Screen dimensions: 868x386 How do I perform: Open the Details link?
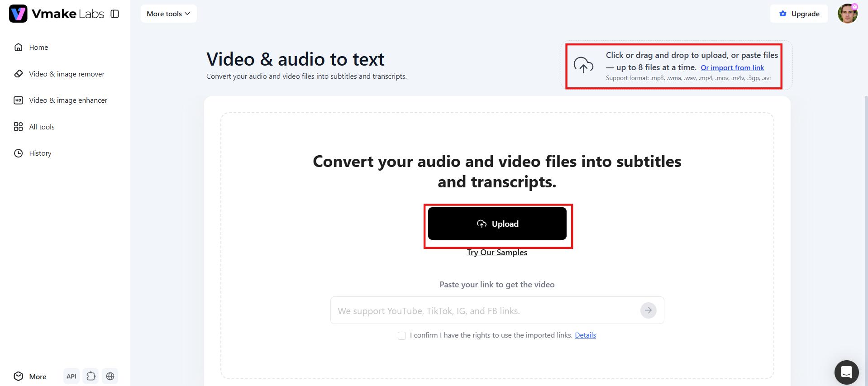tap(585, 335)
